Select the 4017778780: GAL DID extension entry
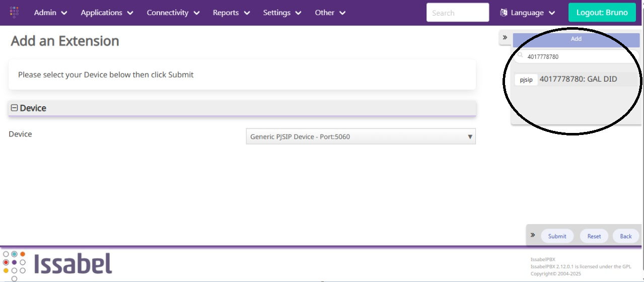 [578, 79]
